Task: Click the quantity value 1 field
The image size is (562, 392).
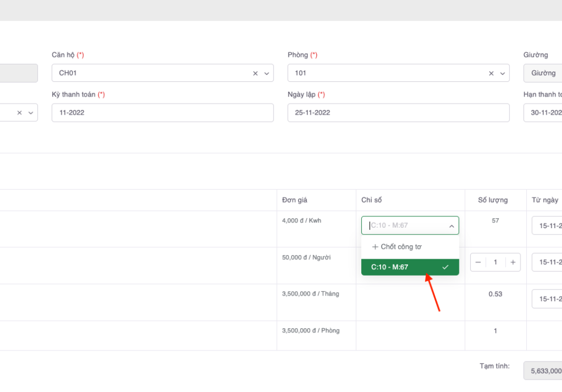Action: point(495,262)
